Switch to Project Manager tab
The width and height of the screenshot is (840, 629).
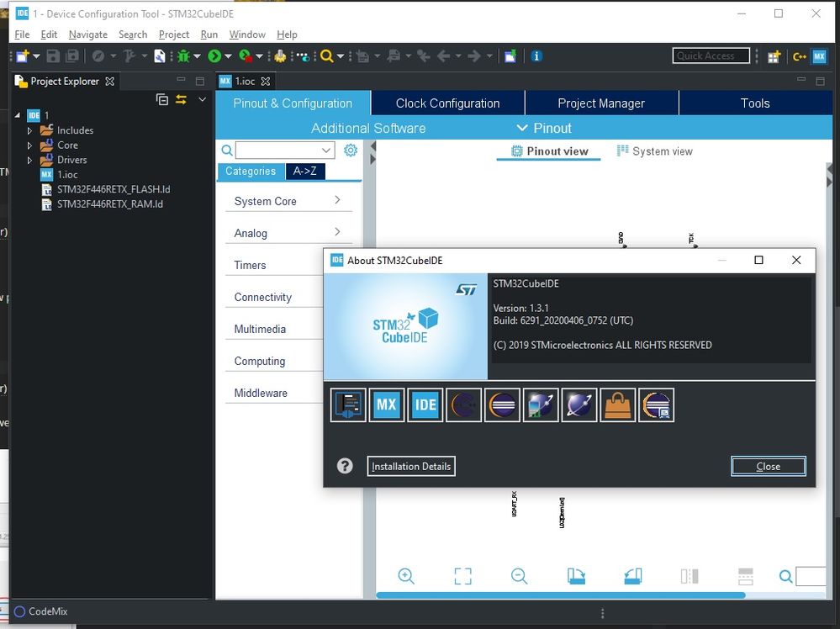pos(601,103)
